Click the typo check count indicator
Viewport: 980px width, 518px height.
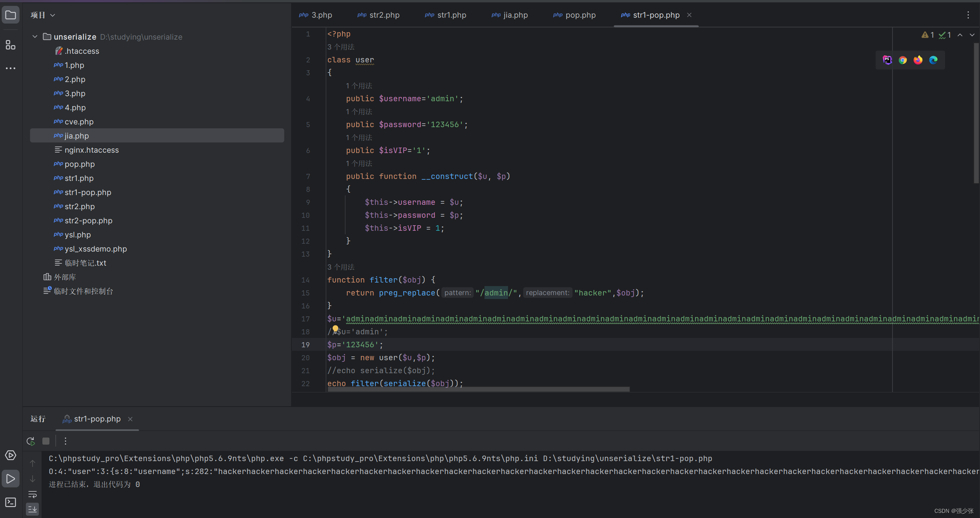[945, 35]
